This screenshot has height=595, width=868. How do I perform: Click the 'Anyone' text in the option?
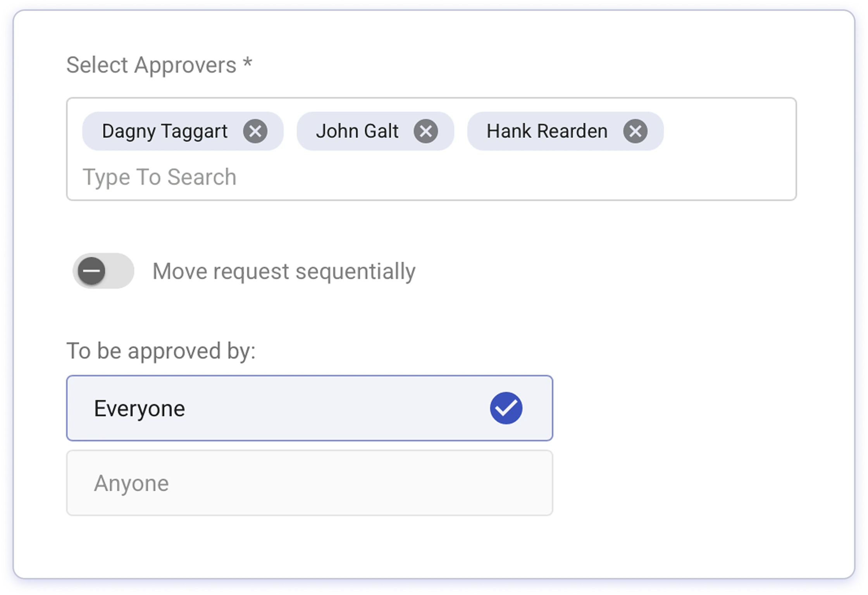click(131, 483)
